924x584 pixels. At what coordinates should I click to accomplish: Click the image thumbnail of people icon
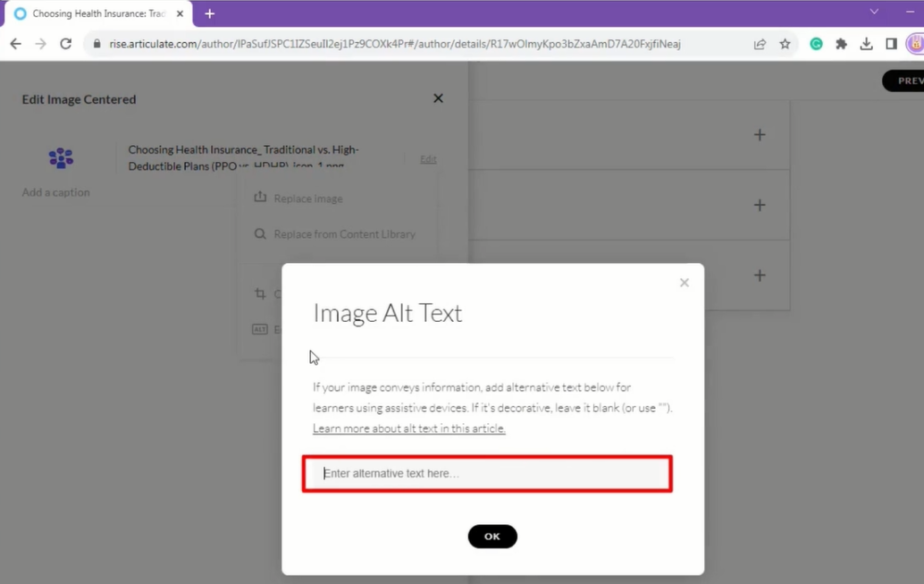(x=61, y=158)
